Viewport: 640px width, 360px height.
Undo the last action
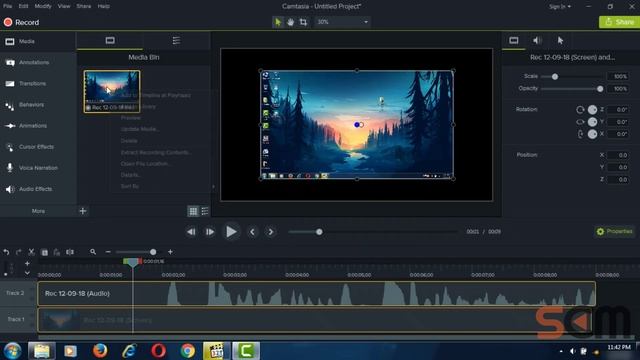coord(6,252)
